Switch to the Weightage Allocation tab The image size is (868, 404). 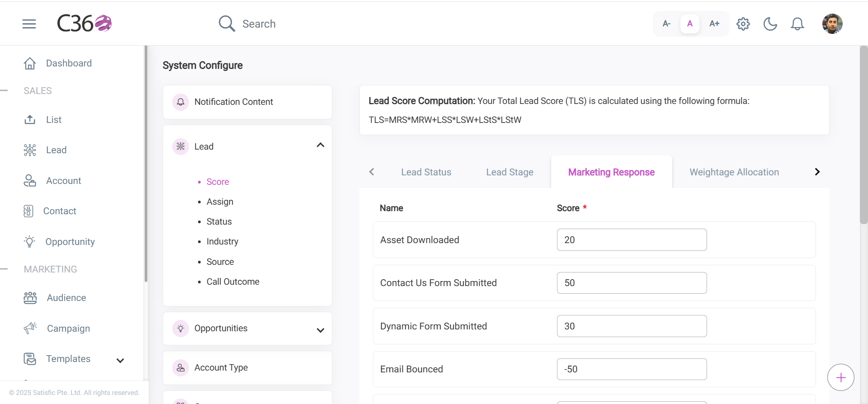click(734, 172)
